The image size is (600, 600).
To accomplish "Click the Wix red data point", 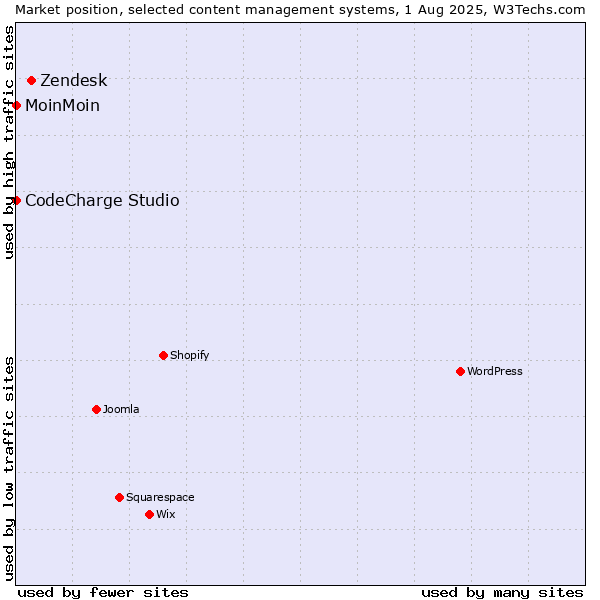I will [x=150, y=514].
